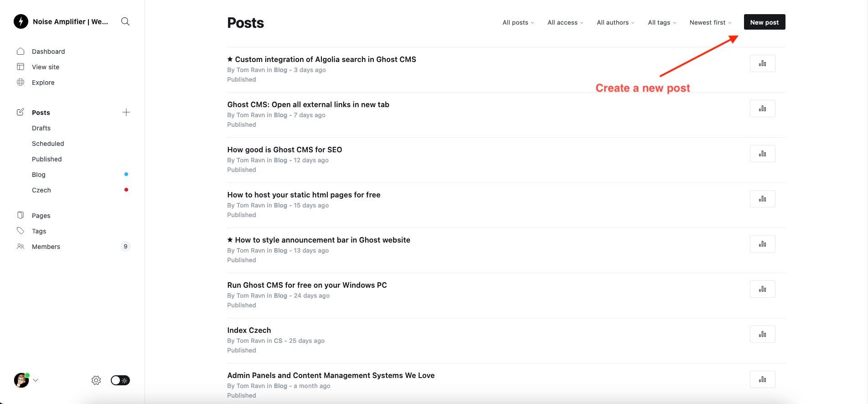Click the Dashboard home icon
Viewport: 868px width, 404px height.
[x=21, y=51]
